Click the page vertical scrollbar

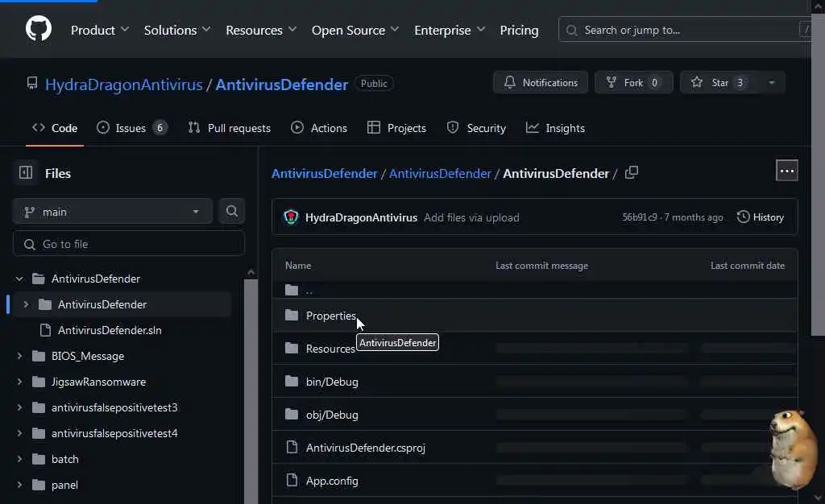point(818,173)
